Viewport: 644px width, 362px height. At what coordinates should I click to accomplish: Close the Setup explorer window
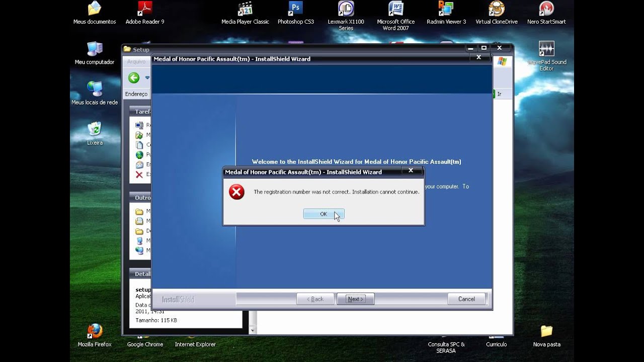tap(499, 48)
